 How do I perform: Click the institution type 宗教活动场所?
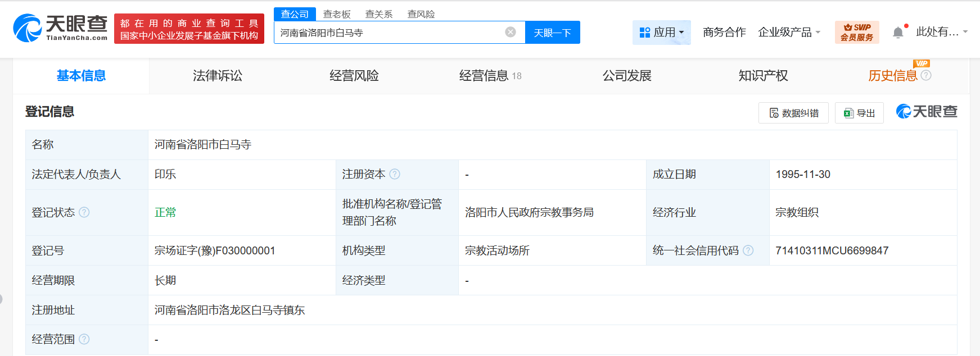(x=497, y=250)
